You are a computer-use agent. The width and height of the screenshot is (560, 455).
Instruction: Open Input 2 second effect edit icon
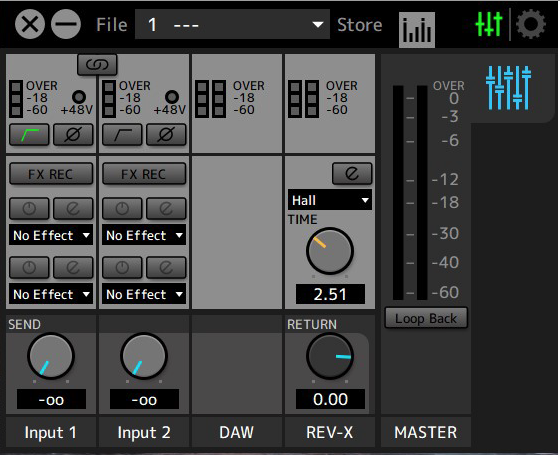tap(166, 267)
